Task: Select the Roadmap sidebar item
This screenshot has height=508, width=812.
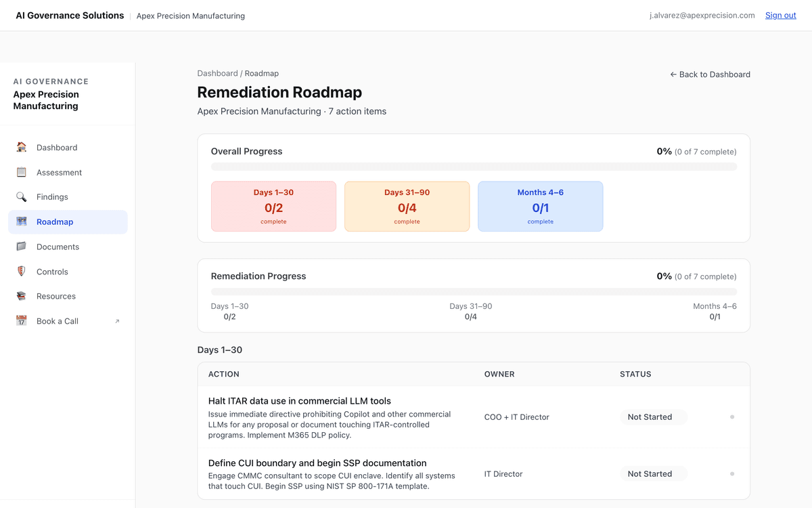Action: click(x=68, y=221)
